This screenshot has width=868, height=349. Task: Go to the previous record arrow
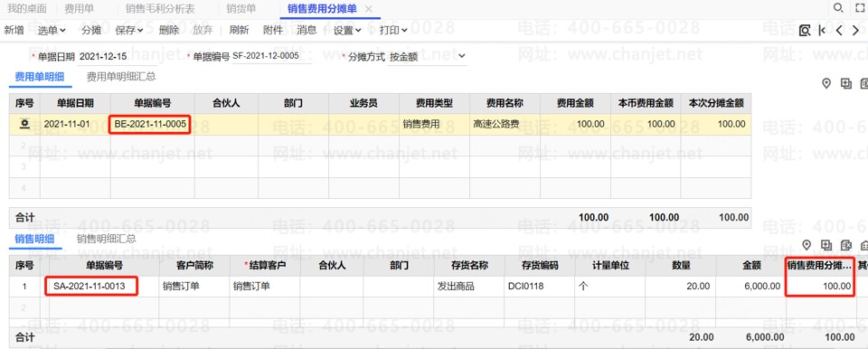tap(839, 31)
